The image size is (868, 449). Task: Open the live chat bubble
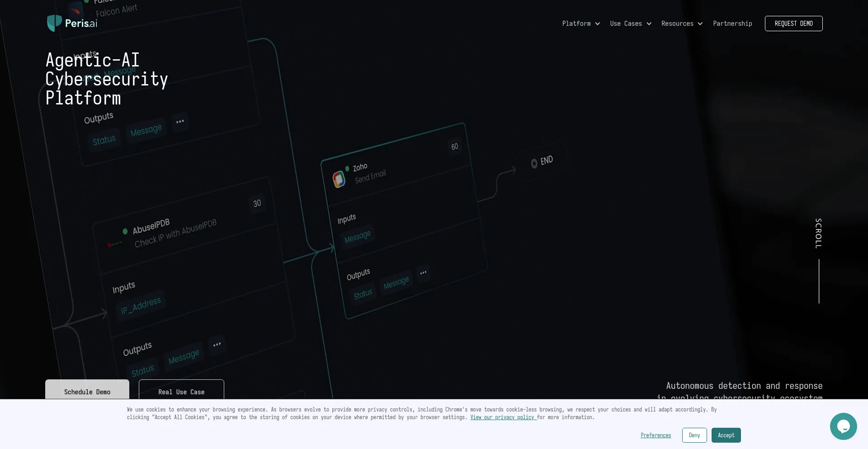coord(843,426)
